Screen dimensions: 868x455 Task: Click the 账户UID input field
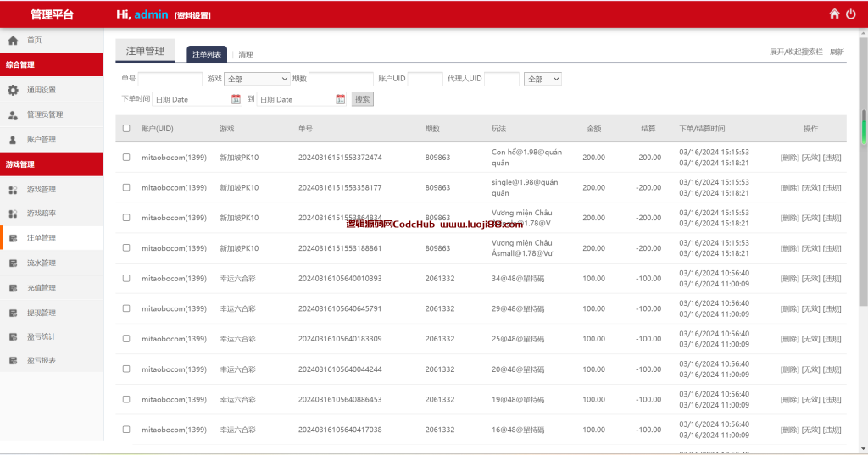pyautogui.click(x=426, y=79)
